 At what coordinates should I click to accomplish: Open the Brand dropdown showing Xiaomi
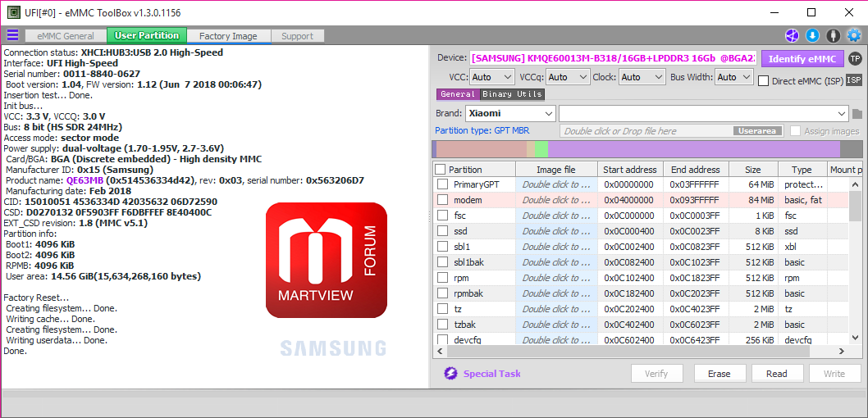[509, 113]
